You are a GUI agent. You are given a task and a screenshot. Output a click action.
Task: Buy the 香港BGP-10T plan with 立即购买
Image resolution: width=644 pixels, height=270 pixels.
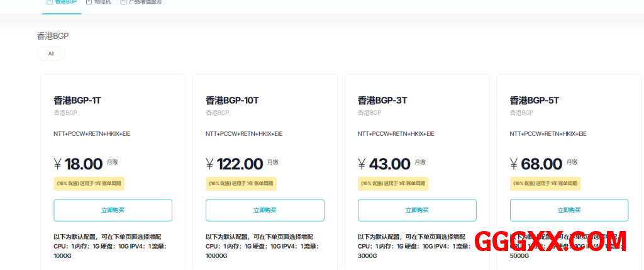pyautogui.click(x=265, y=210)
